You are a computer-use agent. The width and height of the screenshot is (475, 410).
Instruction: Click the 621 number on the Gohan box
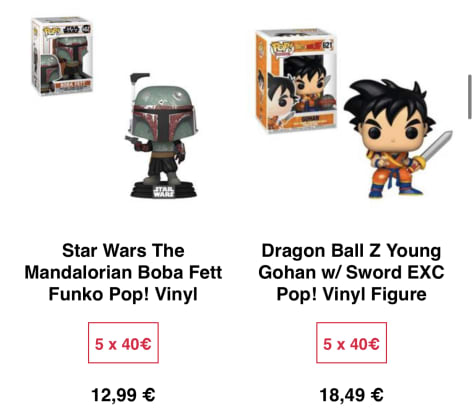point(328,44)
